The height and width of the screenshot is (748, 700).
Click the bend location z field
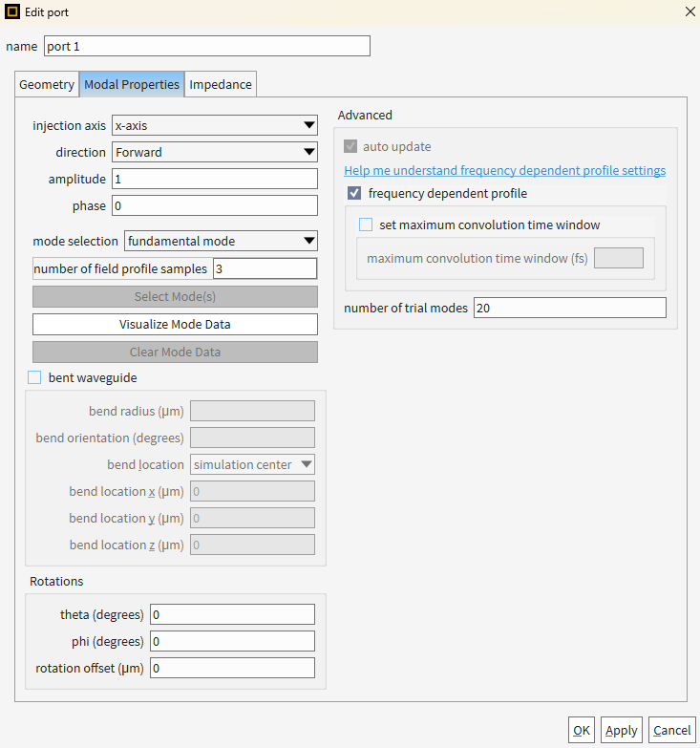[x=252, y=545]
